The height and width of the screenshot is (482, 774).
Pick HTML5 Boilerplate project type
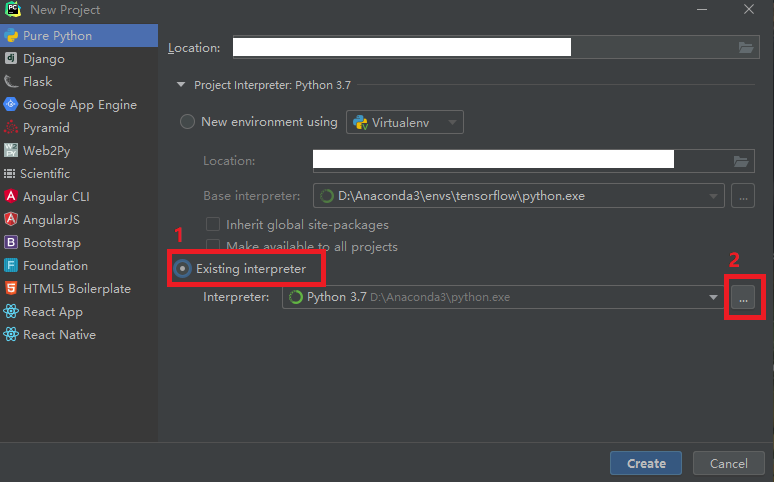click(x=79, y=288)
